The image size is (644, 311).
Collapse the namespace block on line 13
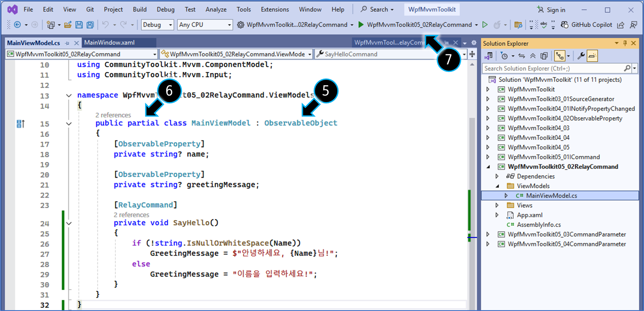click(x=69, y=96)
